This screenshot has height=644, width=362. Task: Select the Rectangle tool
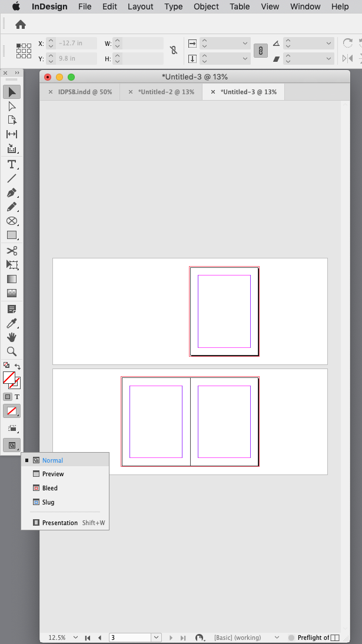tap(12, 235)
